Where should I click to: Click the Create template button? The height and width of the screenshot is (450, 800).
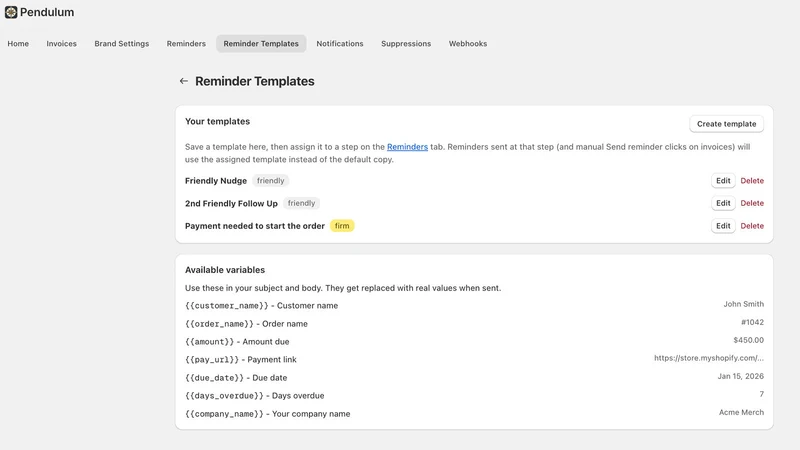click(727, 124)
